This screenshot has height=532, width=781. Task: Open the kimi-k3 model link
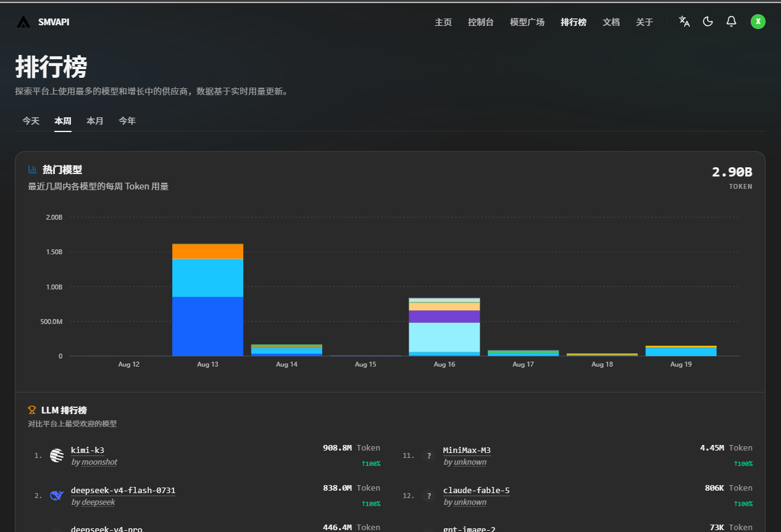(88, 450)
